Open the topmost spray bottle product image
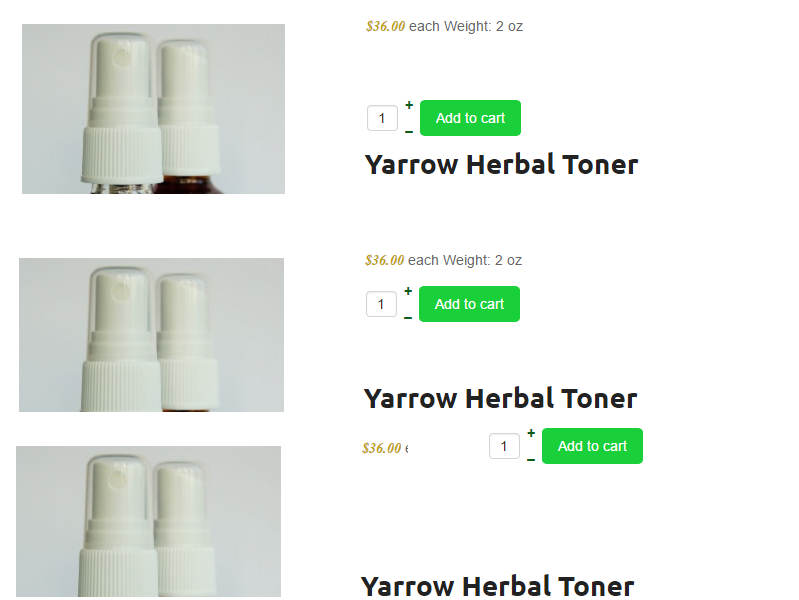 click(153, 109)
